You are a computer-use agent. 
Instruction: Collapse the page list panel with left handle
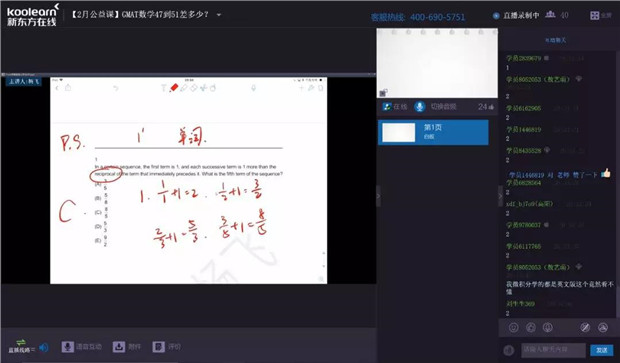point(378,196)
